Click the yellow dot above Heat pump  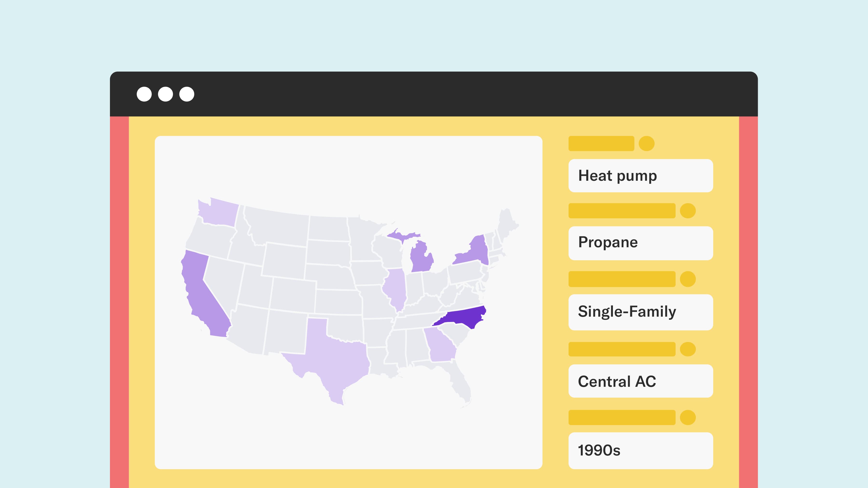(647, 143)
